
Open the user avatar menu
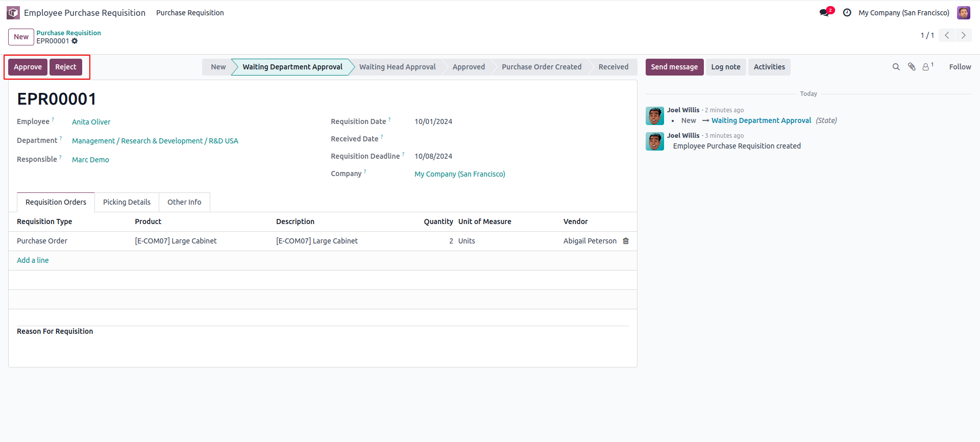click(x=964, y=13)
